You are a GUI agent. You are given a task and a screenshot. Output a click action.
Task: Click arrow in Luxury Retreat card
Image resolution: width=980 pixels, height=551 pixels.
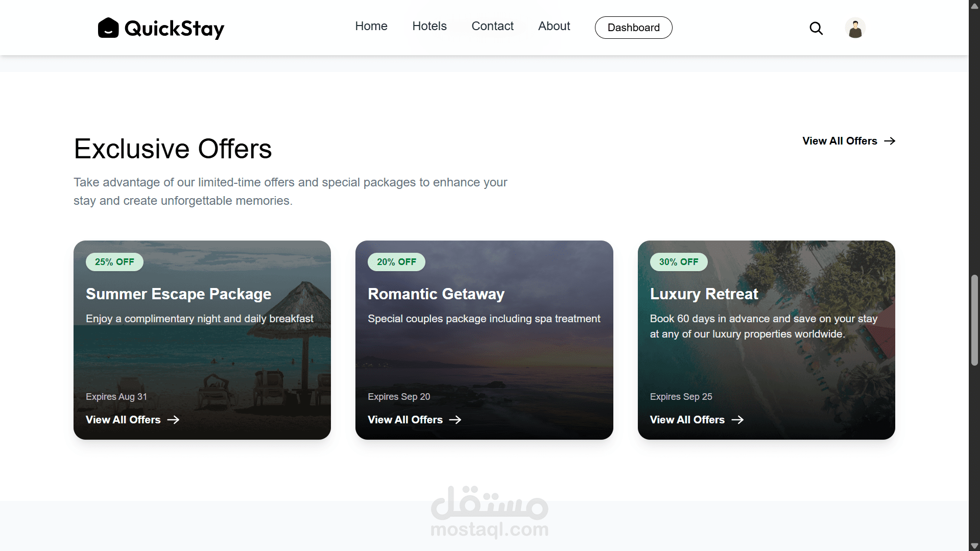[x=737, y=420]
